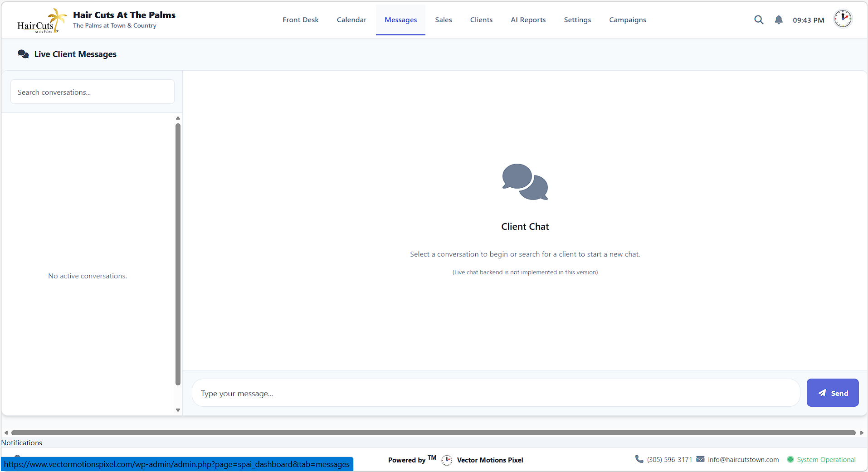
Task: Click the horizontal scrollbar right arrow
Action: click(x=862, y=433)
